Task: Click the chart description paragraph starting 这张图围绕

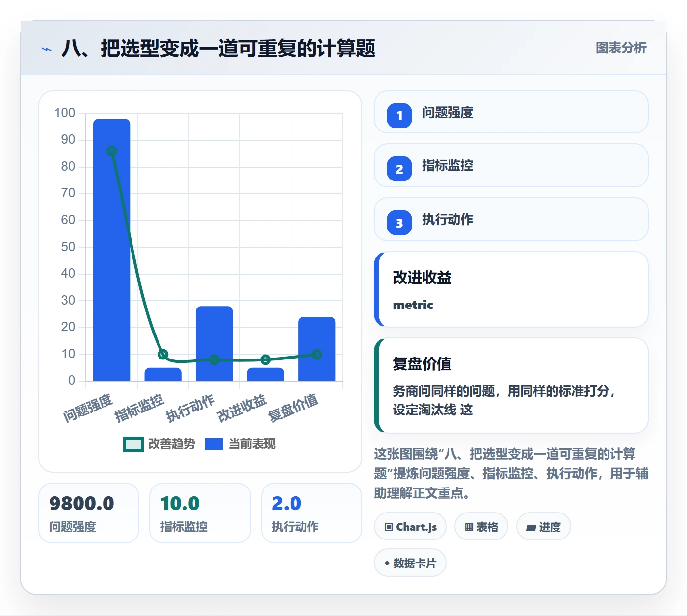Action: [x=511, y=473]
